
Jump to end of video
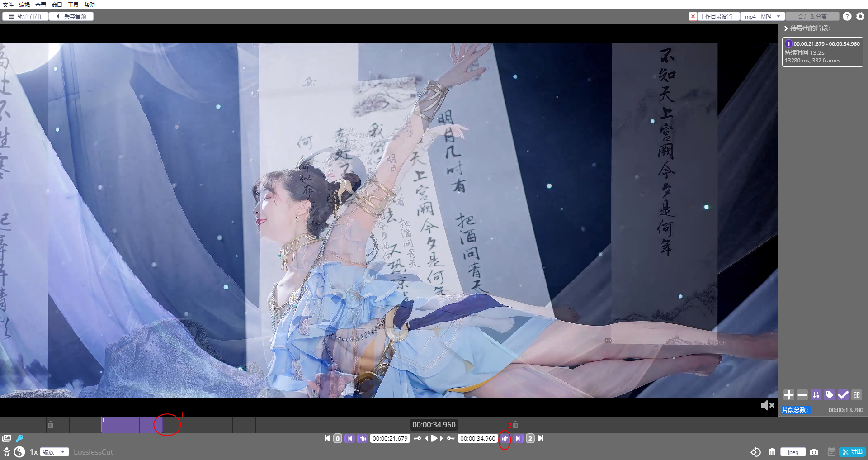[x=541, y=438]
